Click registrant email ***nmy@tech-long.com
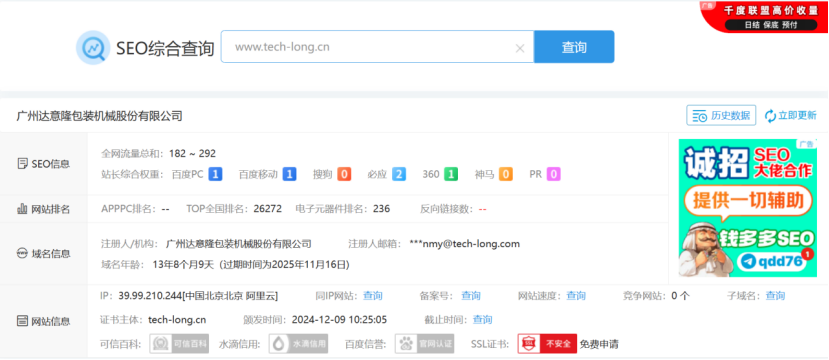 (465, 244)
